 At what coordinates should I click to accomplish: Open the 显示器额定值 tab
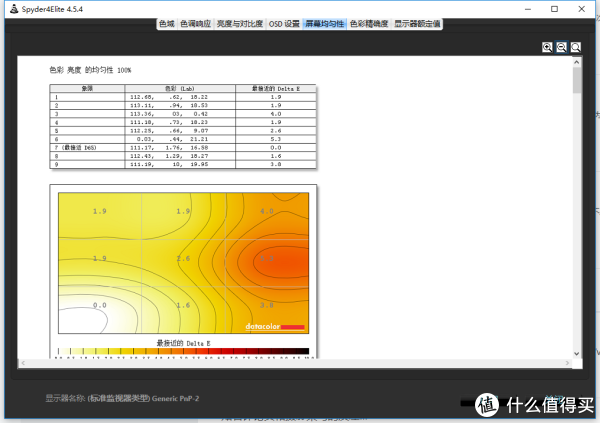point(418,23)
